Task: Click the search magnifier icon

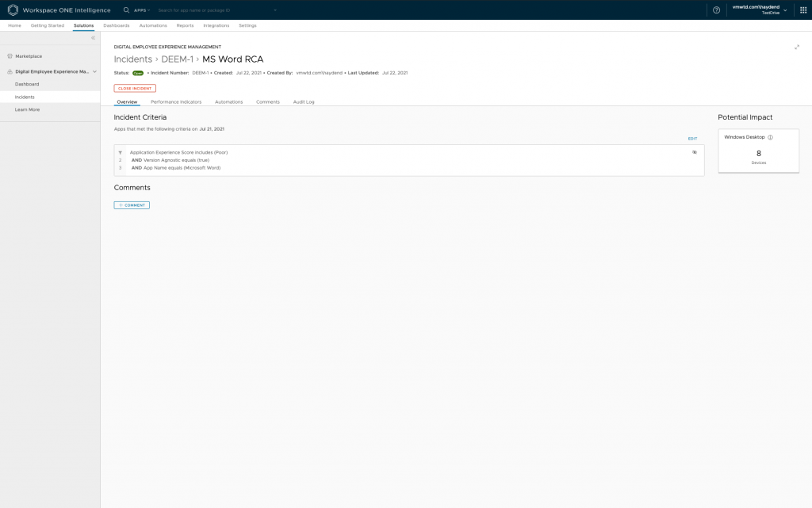Action: pyautogui.click(x=126, y=10)
